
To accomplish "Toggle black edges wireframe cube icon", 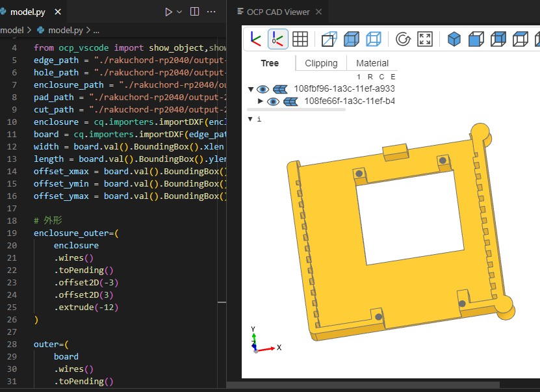I will coord(373,39).
